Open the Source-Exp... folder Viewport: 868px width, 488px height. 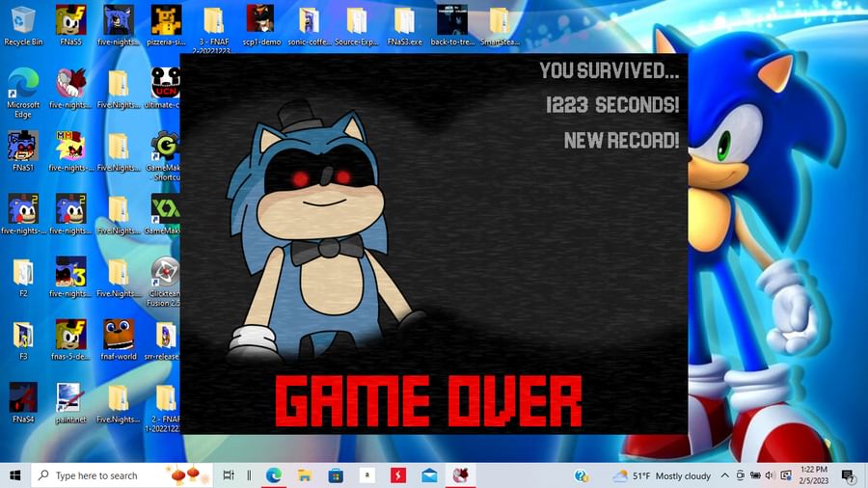pos(357,25)
